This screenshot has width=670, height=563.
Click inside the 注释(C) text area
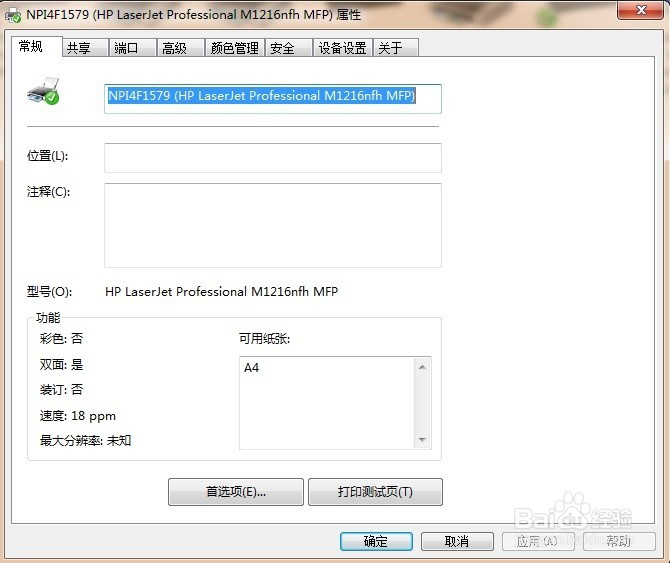[273, 225]
